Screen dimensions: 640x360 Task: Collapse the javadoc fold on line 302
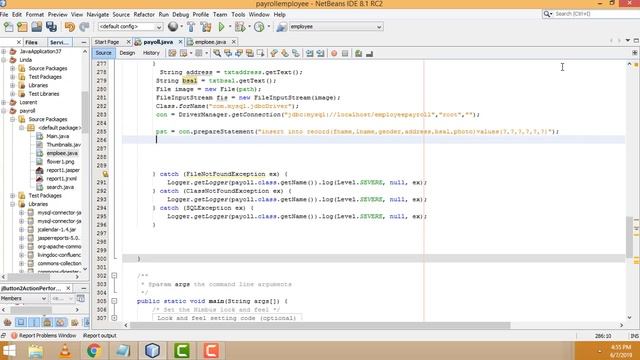tap(114, 276)
